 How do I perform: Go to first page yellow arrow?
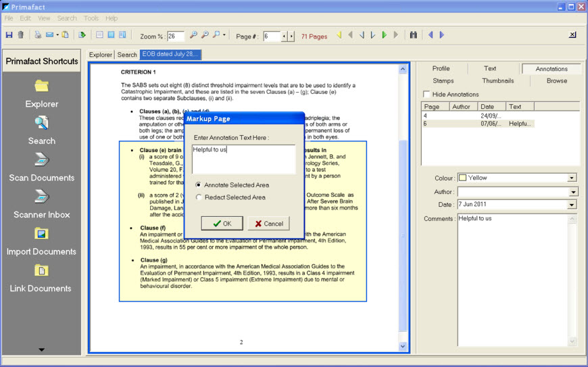tap(339, 35)
